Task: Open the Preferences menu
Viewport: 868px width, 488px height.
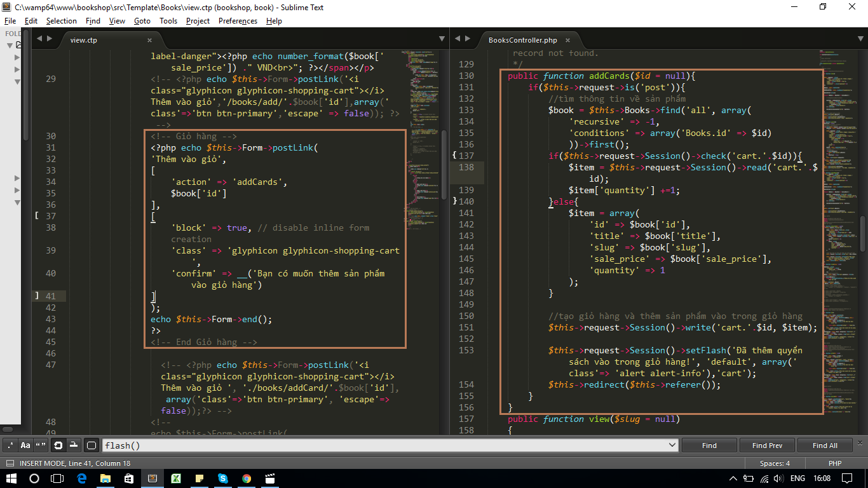Action: 238,21
